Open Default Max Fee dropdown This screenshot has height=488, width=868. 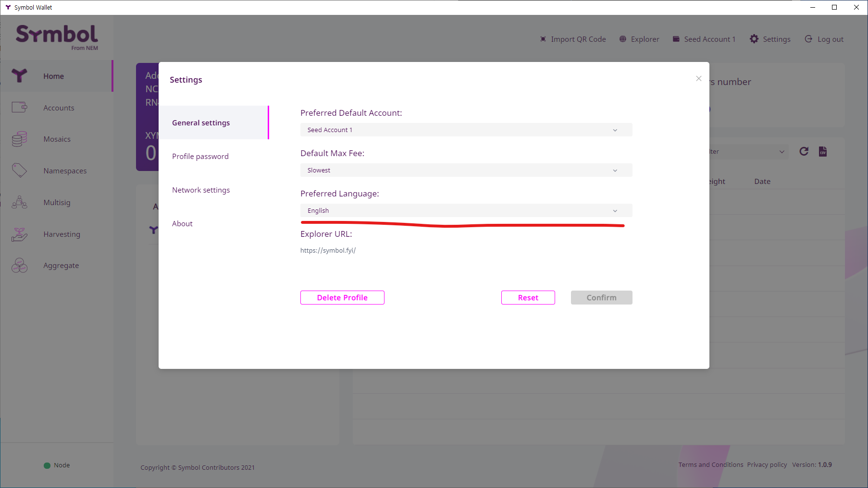coord(466,170)
